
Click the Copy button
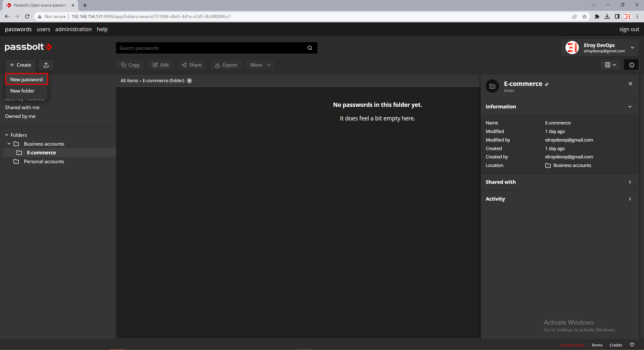pyautogui.click(x=130, y=65)
